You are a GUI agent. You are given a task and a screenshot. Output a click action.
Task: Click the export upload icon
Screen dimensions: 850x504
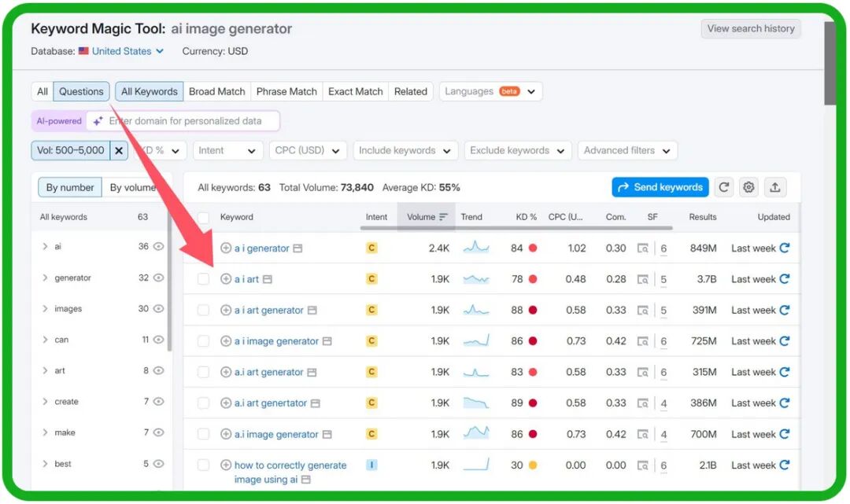[774, 187]
